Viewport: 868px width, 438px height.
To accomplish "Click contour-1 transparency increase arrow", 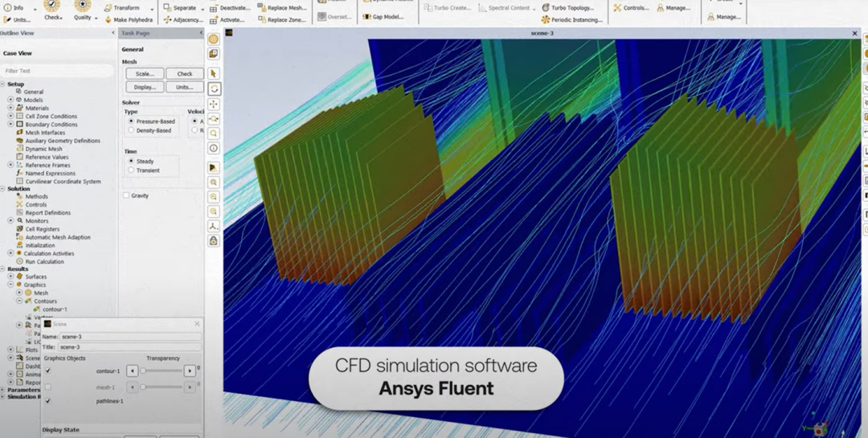I will point(190,371).
